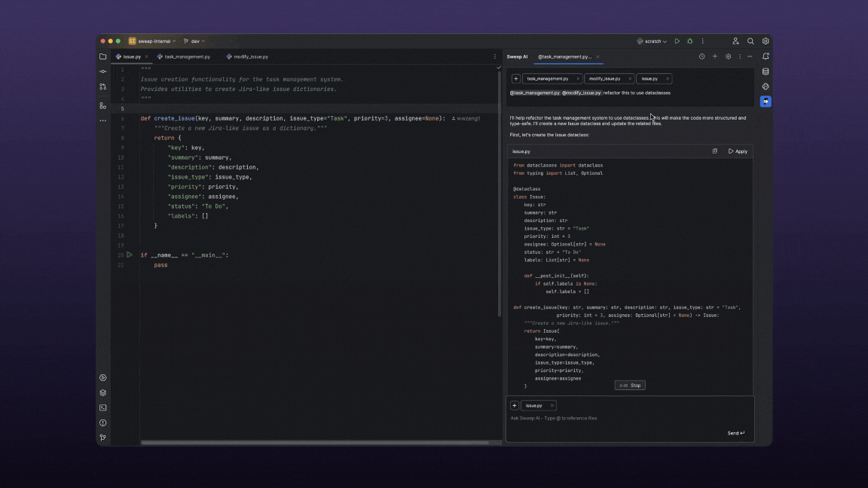Toggle the Sweep AI tool window blue icon
The width and height of the screenshot is (868, 488).
tap(766, 101)
